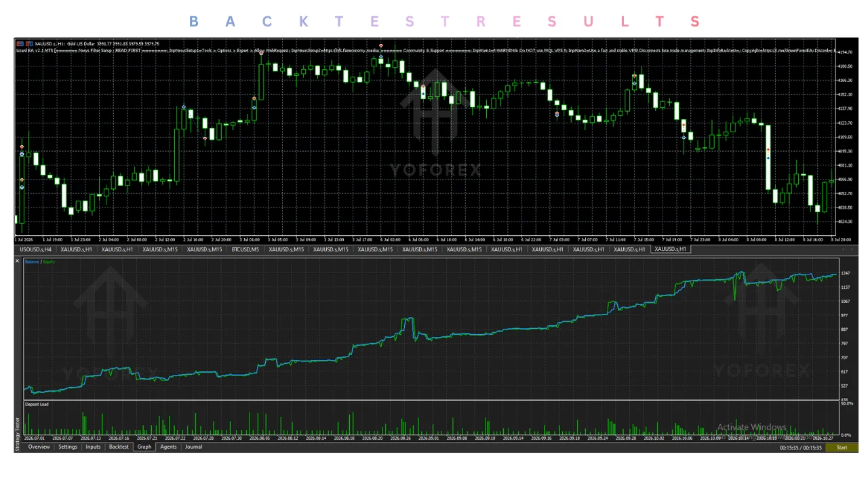Screen dimensions: 868x488
Task: Click the Equity legend label on graph
Action: (x=49, y=262)
